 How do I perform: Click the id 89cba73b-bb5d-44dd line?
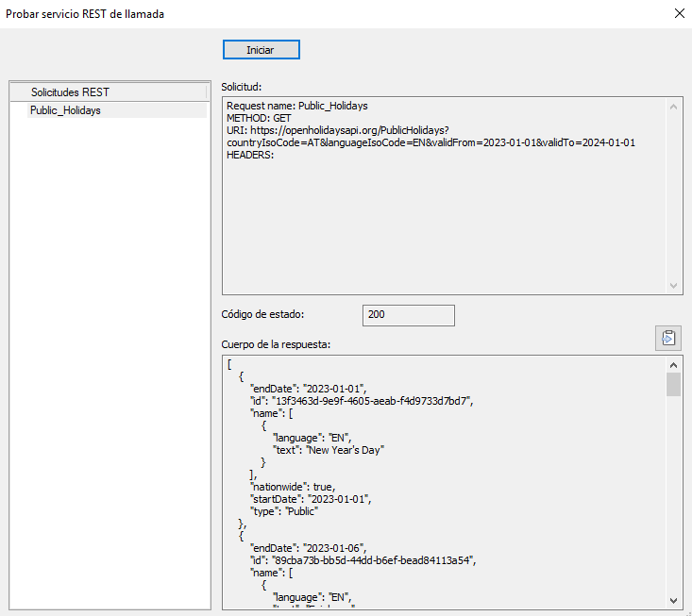pyautogui.click(x=363, y=560)
